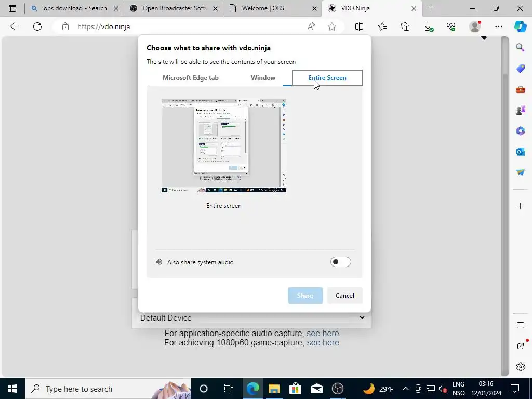
Task: Choose the Entire screen preview thumbnail
Action: 224,145
